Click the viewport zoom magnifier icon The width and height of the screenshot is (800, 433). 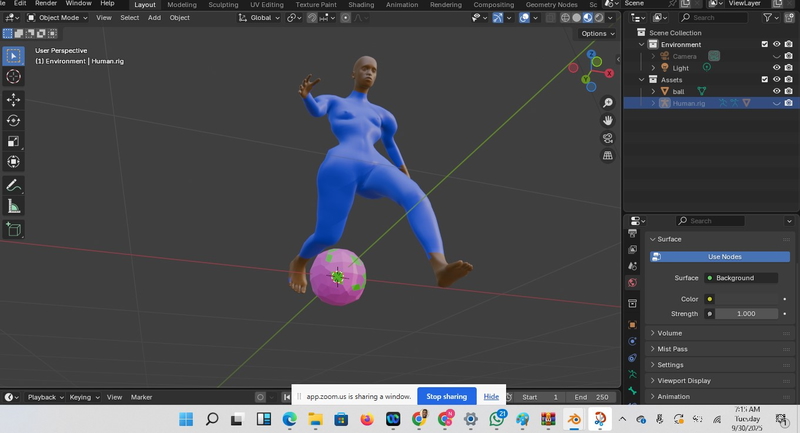607,103
